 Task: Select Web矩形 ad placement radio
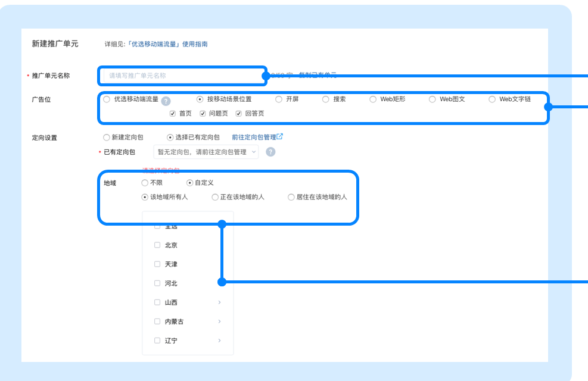(373, 99)
